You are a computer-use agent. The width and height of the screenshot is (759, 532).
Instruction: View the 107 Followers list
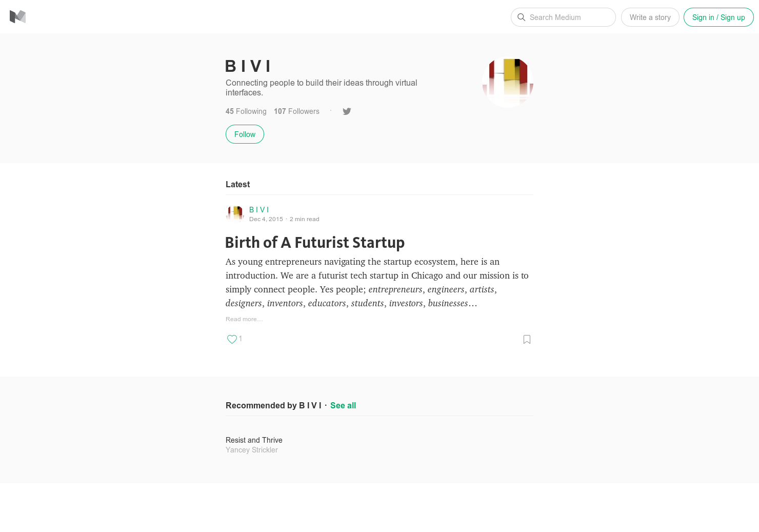(296, 111)
